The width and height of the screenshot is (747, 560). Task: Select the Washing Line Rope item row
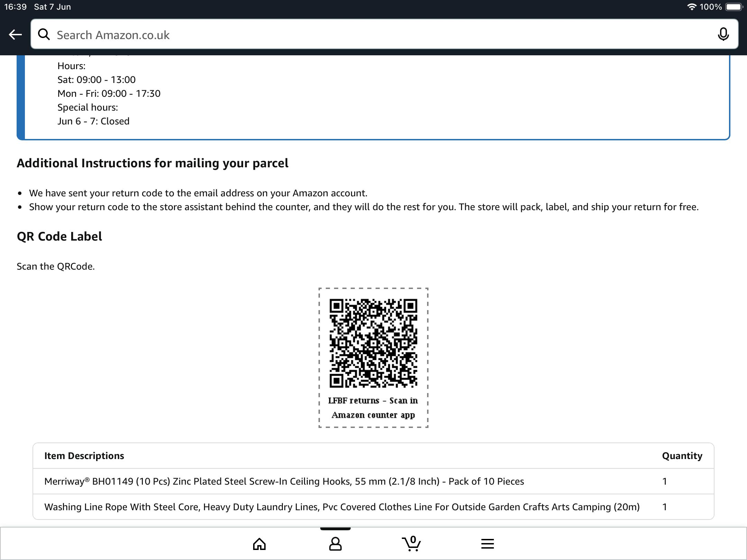coord(373,507)
